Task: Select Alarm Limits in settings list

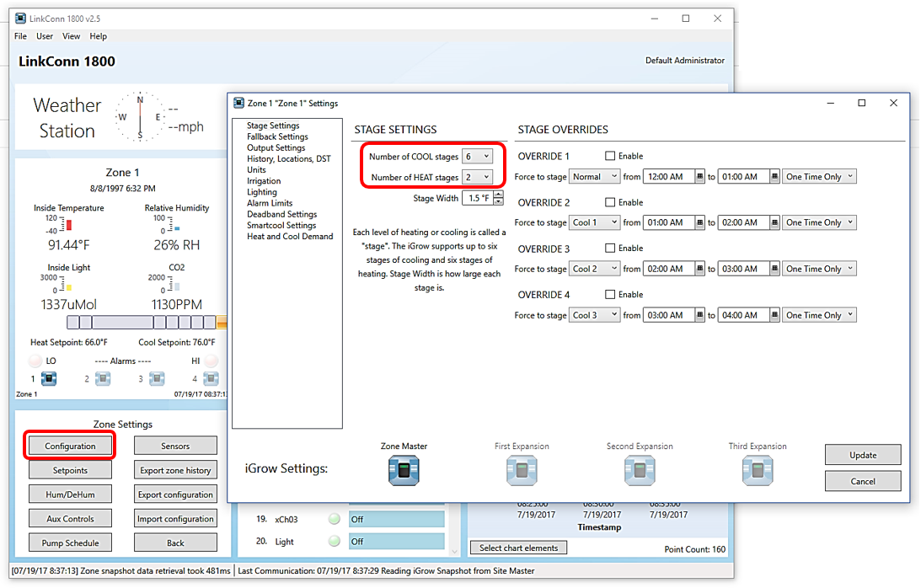Action: (x=270, y=203)
